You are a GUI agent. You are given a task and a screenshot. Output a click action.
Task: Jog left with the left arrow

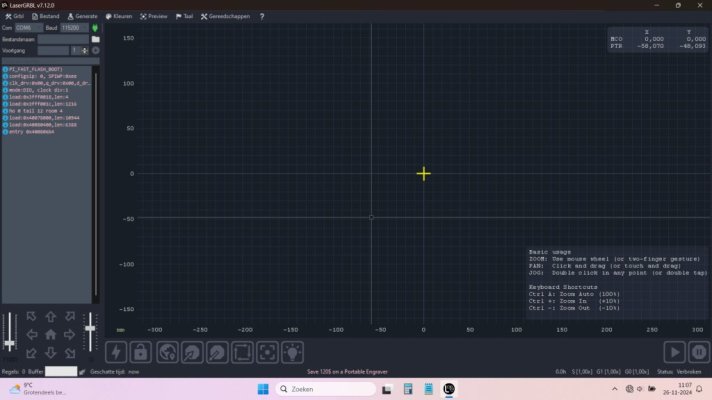[31, 335]
